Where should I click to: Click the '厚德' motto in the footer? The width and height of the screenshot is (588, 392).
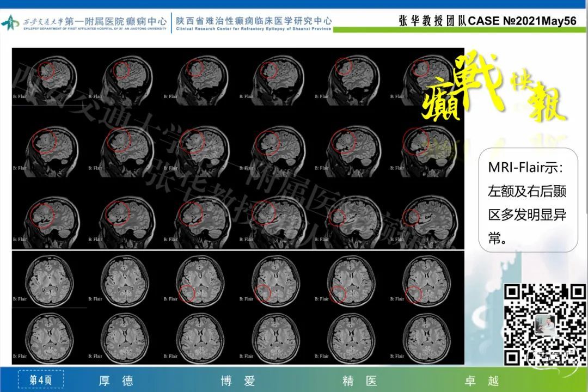[x=116, y=381]
